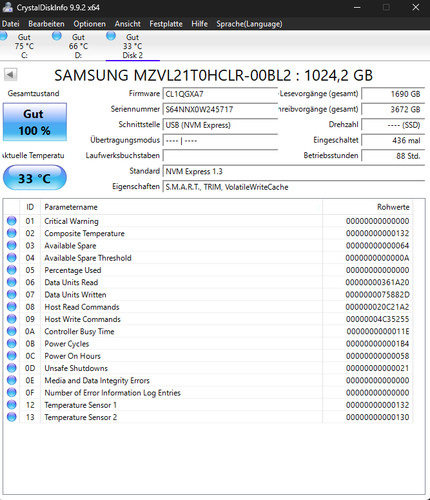Click the Standard field NVM Express 1.3
430x500 pixels.
tap(294, 171)
